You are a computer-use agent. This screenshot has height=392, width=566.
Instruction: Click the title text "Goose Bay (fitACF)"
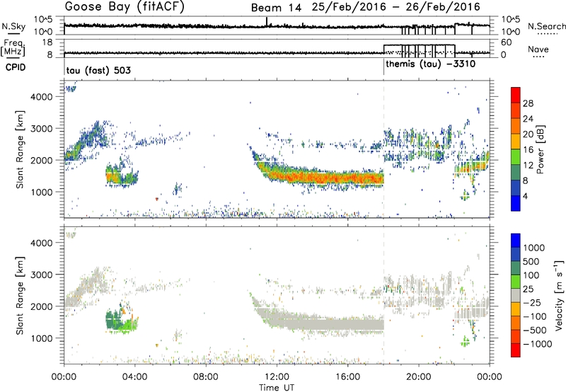(125, 6)
